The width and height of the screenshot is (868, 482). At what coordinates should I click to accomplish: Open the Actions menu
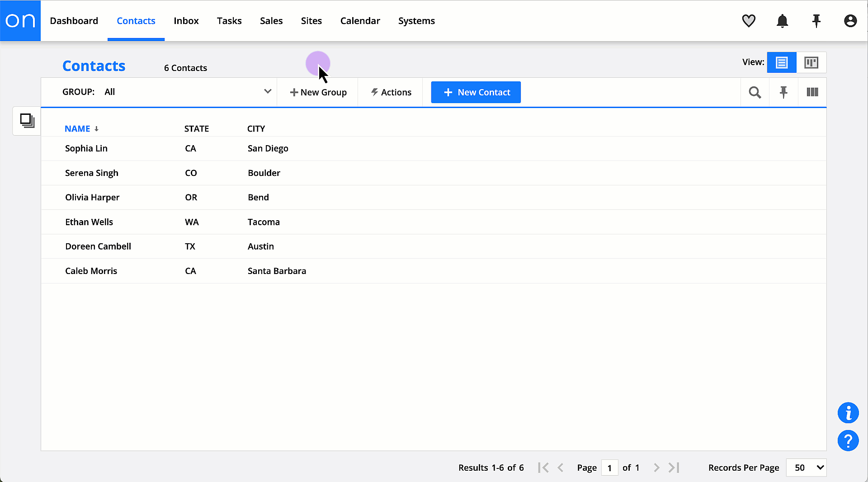(391, 92)
